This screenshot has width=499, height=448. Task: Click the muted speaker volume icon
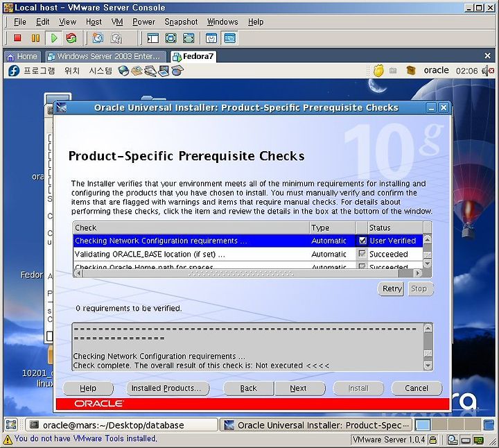[488, 71]
